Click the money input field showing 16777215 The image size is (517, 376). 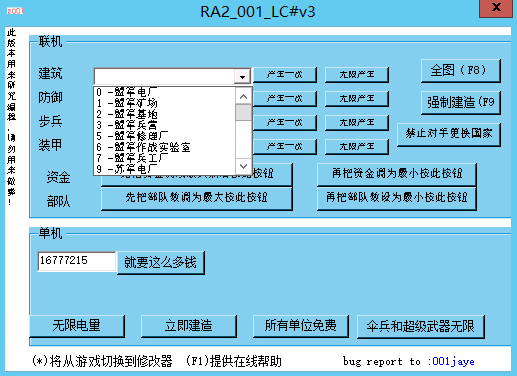(x=76, y=261)
